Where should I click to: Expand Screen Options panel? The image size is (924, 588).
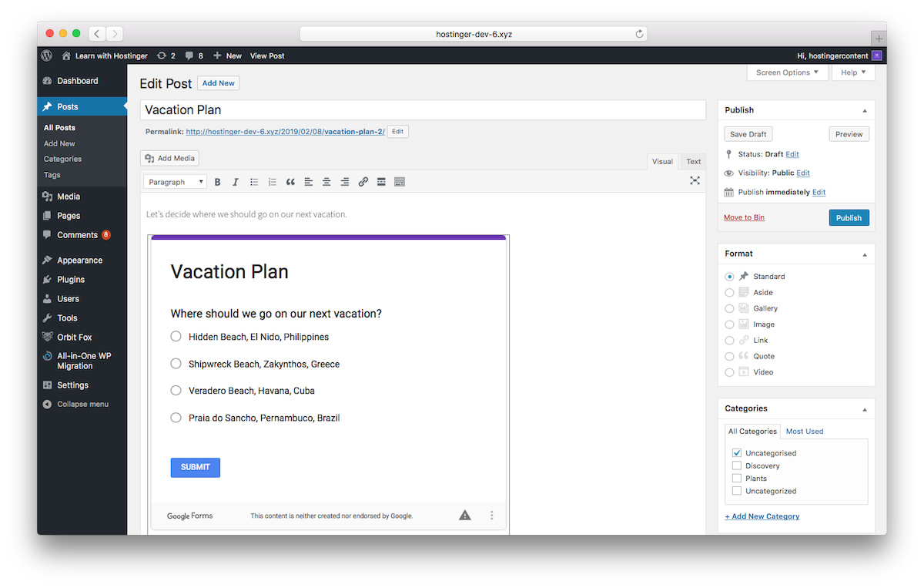[787, 72]
